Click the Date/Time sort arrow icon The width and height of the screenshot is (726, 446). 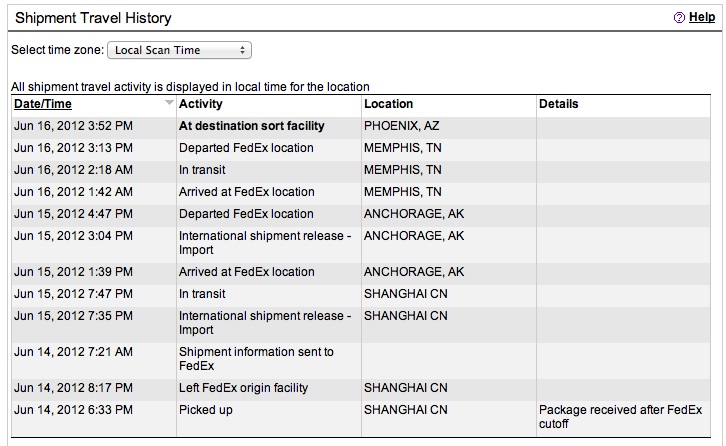tap(169, 102)
